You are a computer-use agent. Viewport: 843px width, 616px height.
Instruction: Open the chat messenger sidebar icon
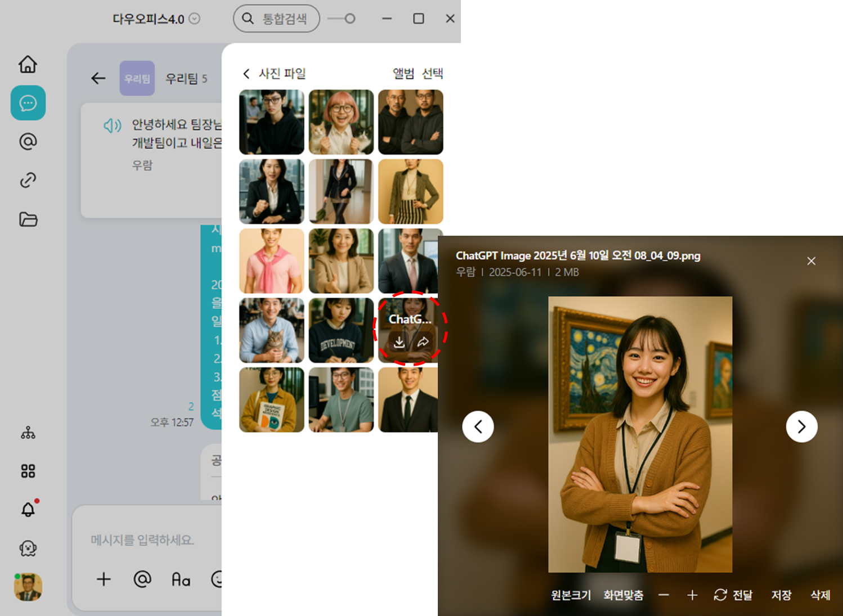[28, 103]
